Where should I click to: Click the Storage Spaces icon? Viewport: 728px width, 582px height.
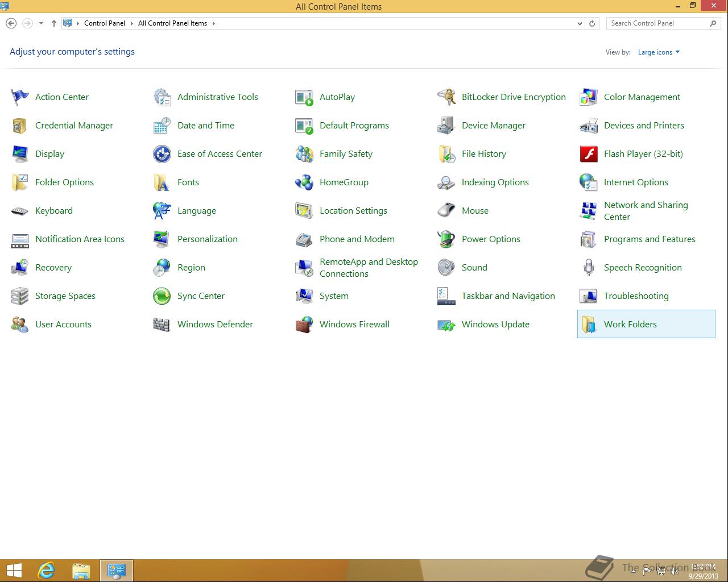point(20,296)
